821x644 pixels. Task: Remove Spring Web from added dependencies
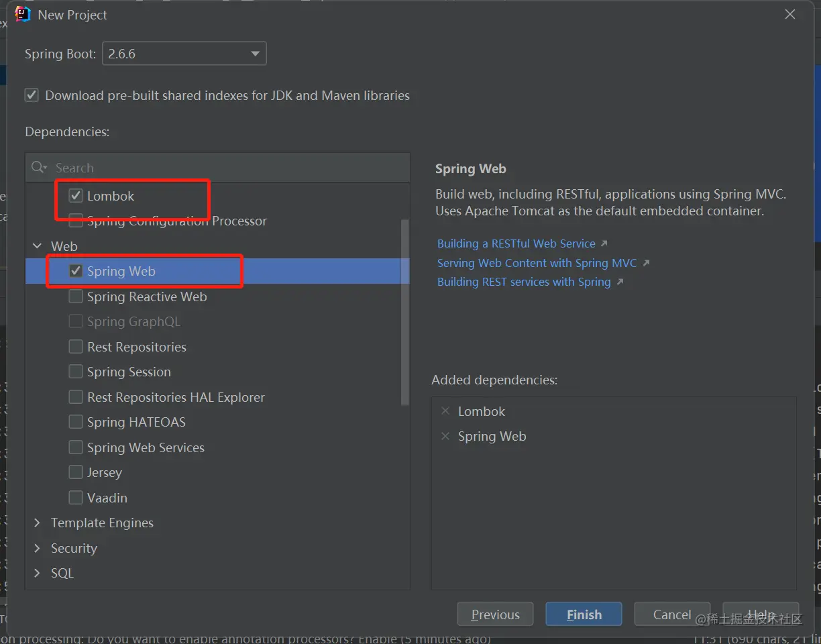[445, 436]
